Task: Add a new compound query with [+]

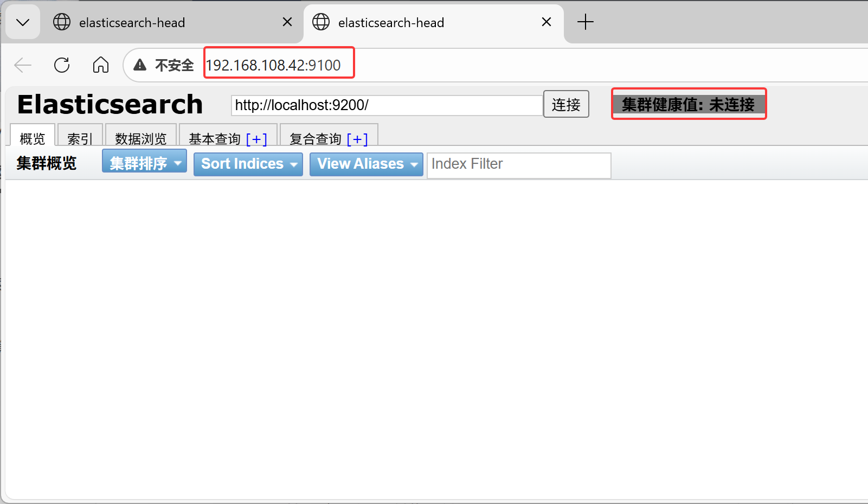Action: (357, 139)
